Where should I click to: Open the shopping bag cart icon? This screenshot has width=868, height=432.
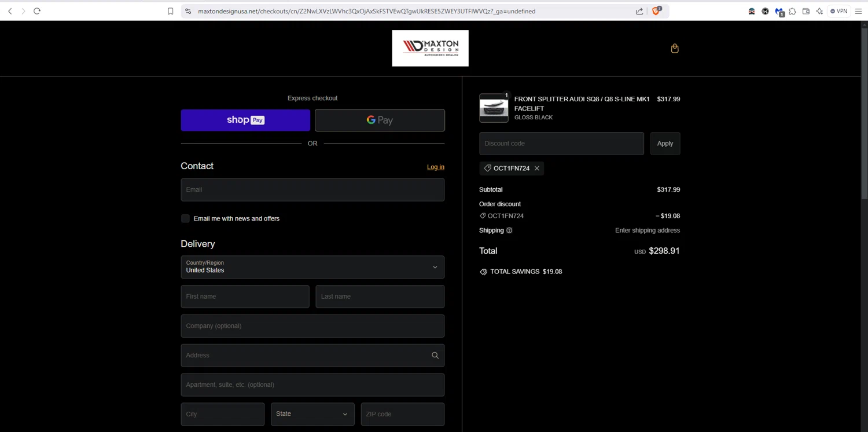tap(675, 49)
